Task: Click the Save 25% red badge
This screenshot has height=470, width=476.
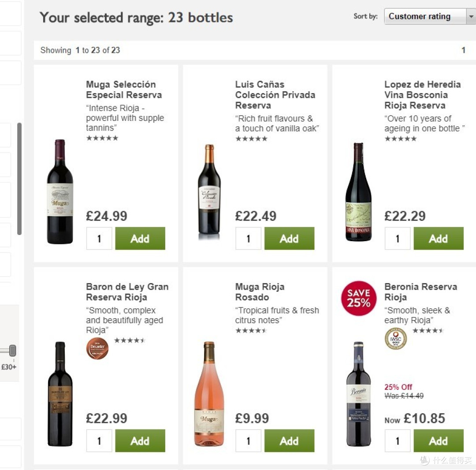Action: 358,298
